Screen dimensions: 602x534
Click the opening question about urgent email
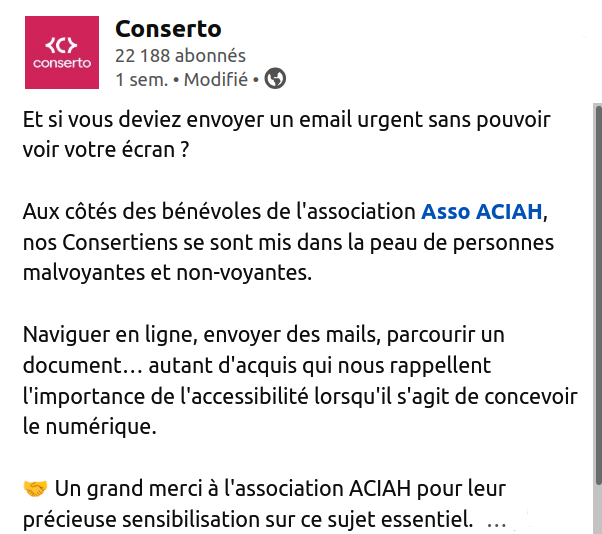tap(286, 134)
